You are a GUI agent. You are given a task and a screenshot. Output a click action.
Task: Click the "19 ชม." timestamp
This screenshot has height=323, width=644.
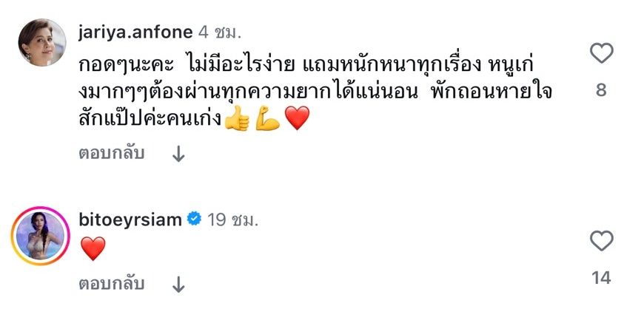228,220
